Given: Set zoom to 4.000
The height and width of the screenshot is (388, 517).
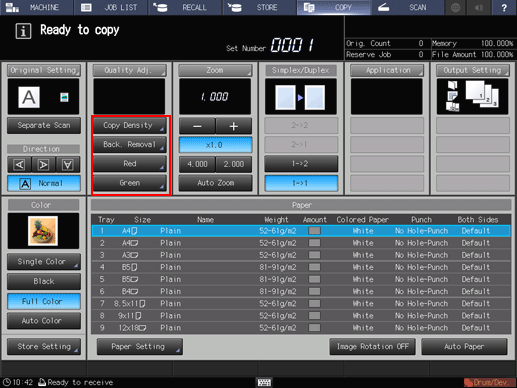Looking at the screenshot, I should tap(197, 164).
